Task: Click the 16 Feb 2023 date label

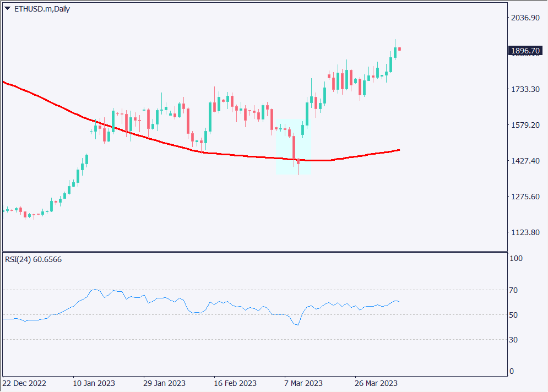Action: (x=235, y=383)
